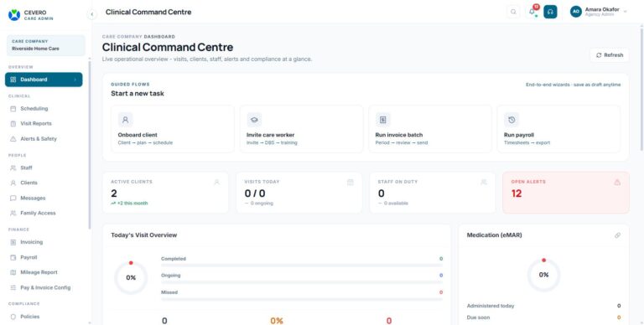
Task: Click the Scheduling calendar icon
Action: tap(13, 109)
